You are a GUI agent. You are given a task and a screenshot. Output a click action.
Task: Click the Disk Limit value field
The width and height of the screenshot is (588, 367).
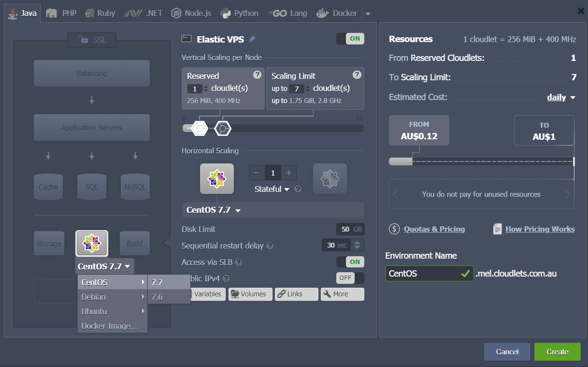(350, 229)
